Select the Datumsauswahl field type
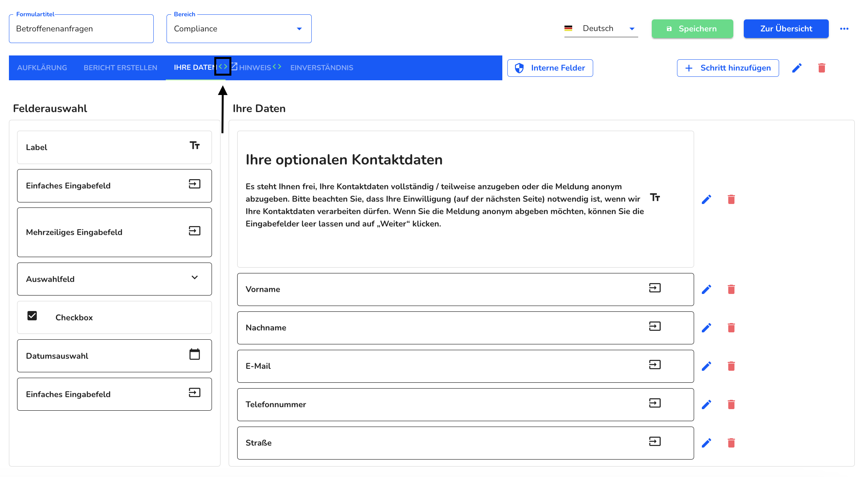The width and height of the screenshot is (868, 477). click(115, 356)
